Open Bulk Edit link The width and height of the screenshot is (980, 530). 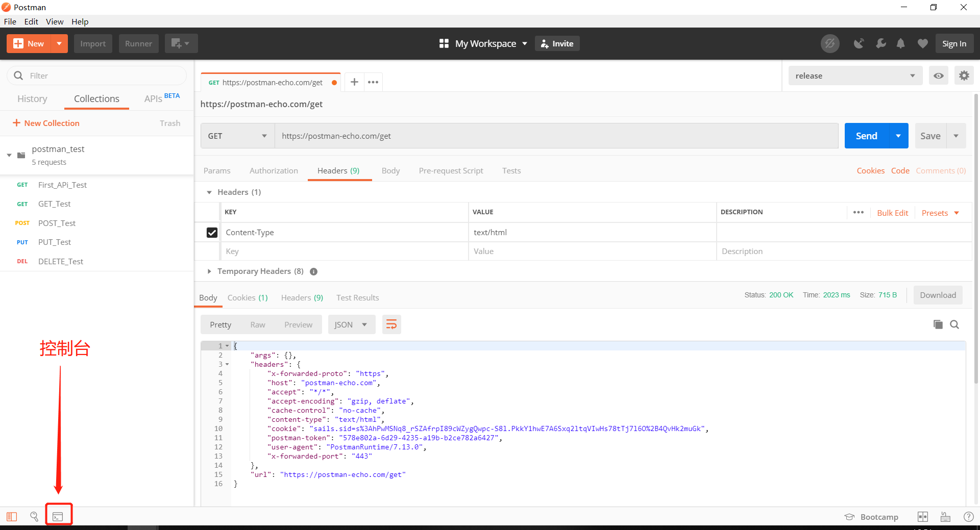point(892,213)
